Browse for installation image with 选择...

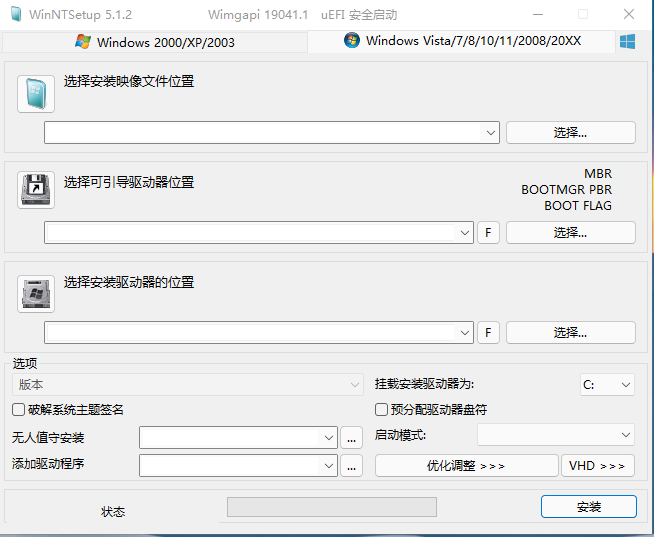(571, 133)
